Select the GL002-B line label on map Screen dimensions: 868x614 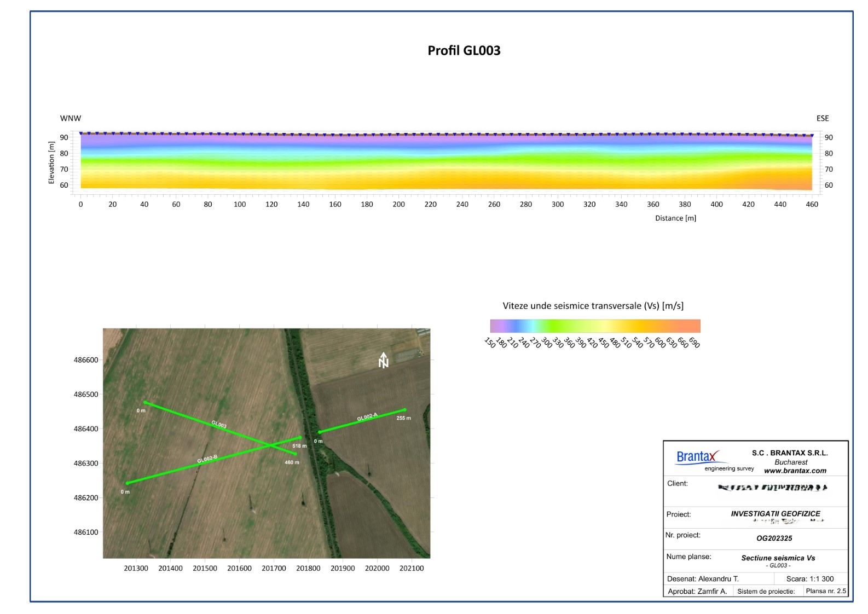[207, 459]
